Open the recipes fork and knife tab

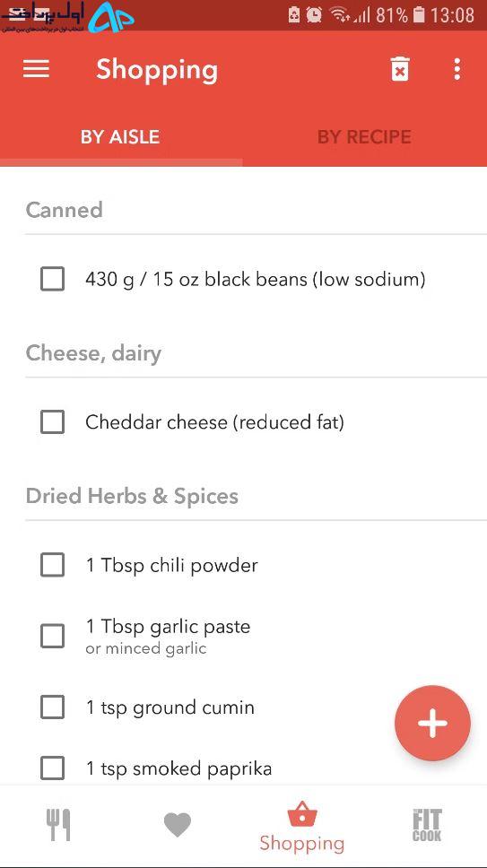click(x=58, y=825)
